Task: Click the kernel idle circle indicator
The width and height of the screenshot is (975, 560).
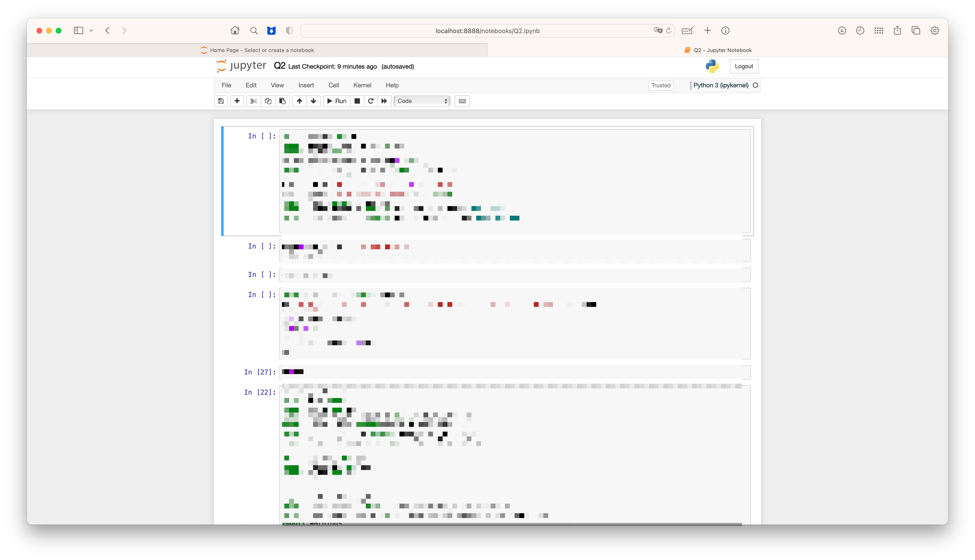Action: coord(755,85)
